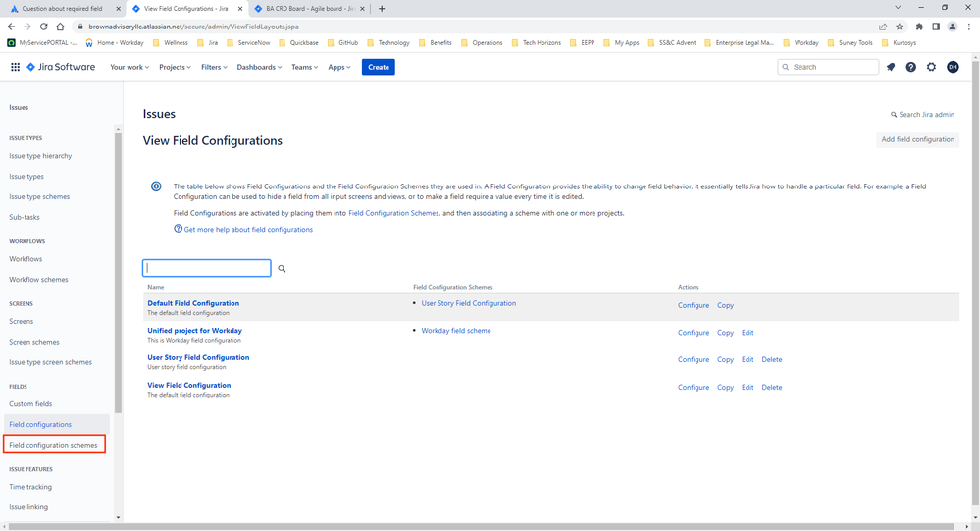Open the Chrome profile icon
Viewport: 980px width, 531px height.
[x=953, y=27]
